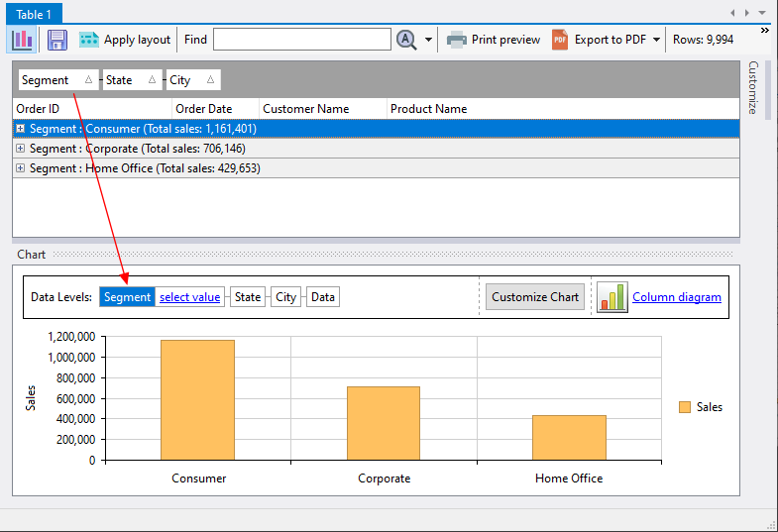Click the Print preview printer icon
Image resolution: width=778 pixels, height=532 pixels.
point(457,40)
